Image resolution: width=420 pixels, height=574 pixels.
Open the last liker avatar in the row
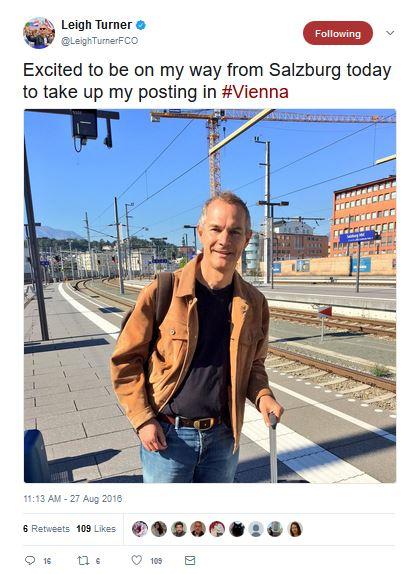[295, 529]
